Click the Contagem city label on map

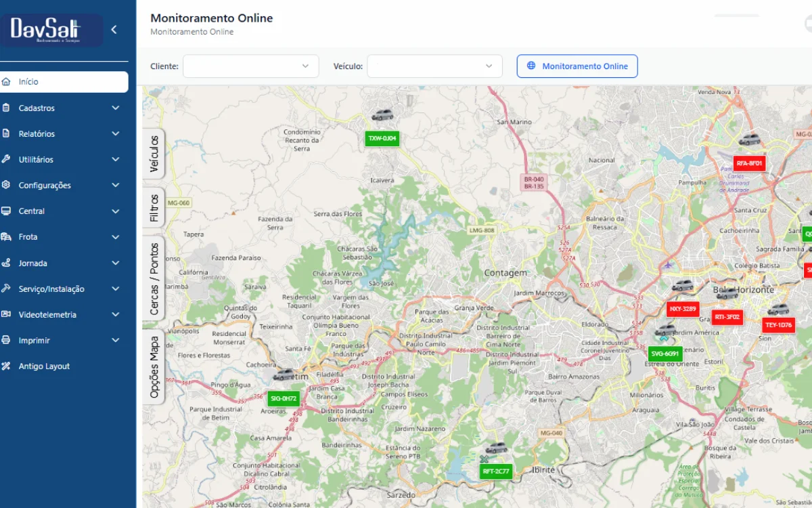click(x=505, y=273)
